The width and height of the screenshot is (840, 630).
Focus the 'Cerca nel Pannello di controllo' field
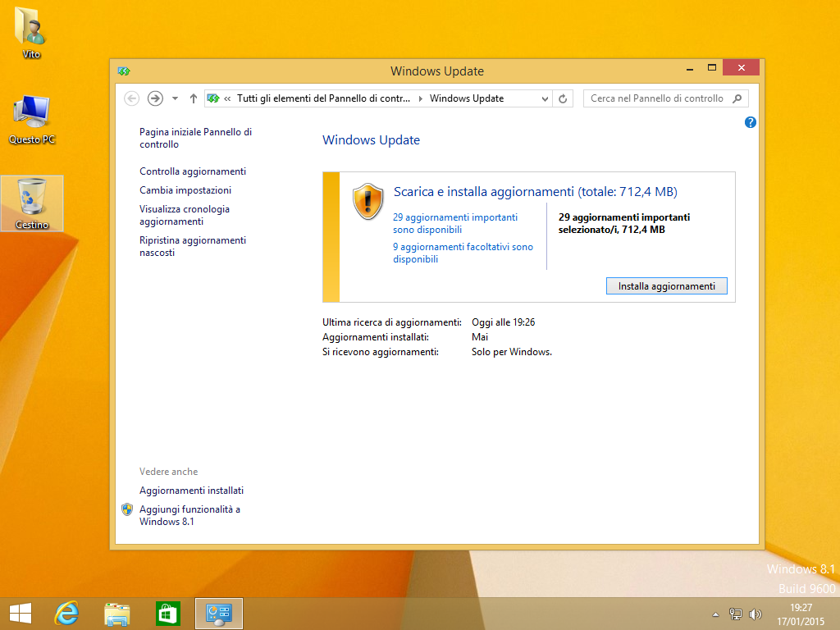[666, 98]
